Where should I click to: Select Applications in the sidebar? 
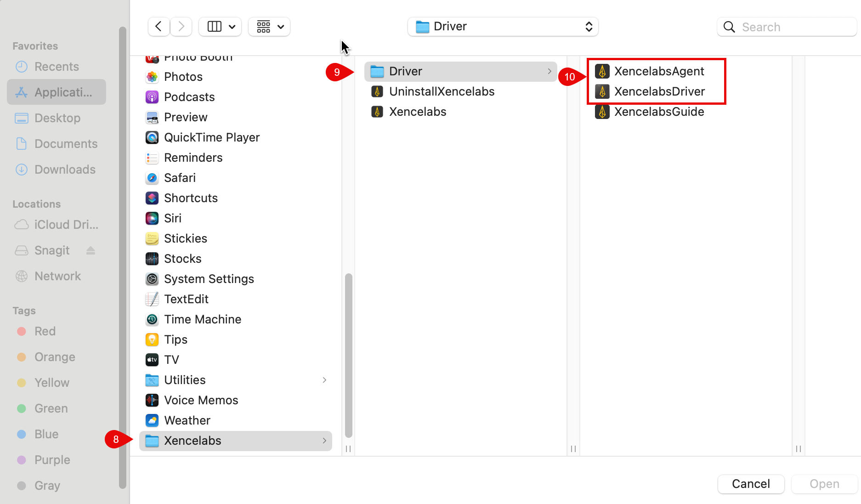click(57, 92)
